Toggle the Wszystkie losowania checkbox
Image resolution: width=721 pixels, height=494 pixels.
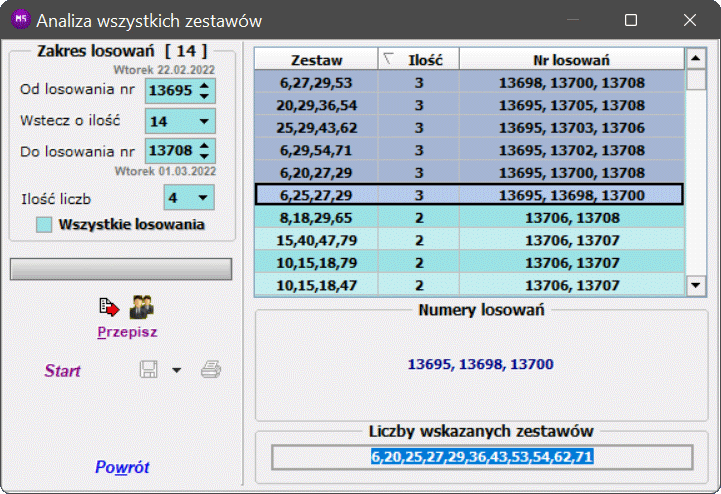point(44,224)
